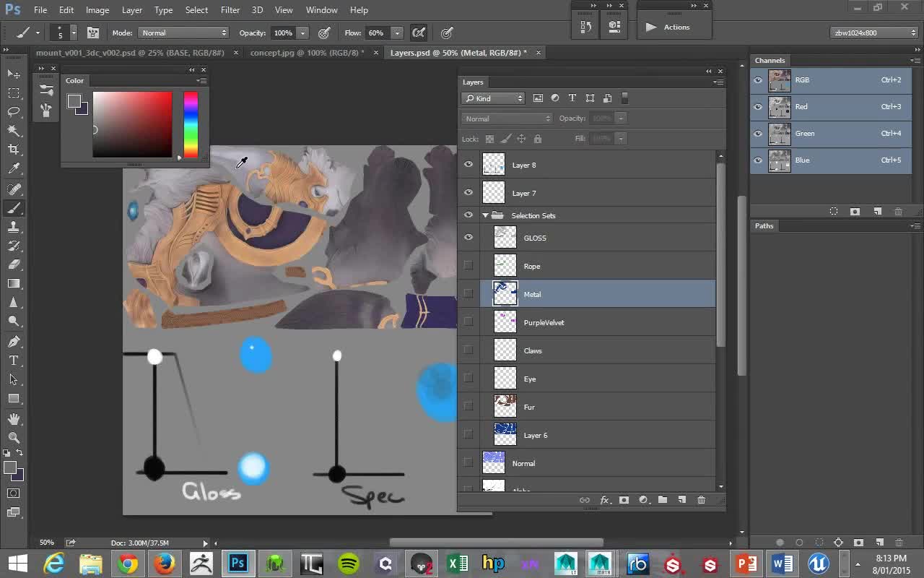Toggle Quick Mask mode icon

[14, 493]
